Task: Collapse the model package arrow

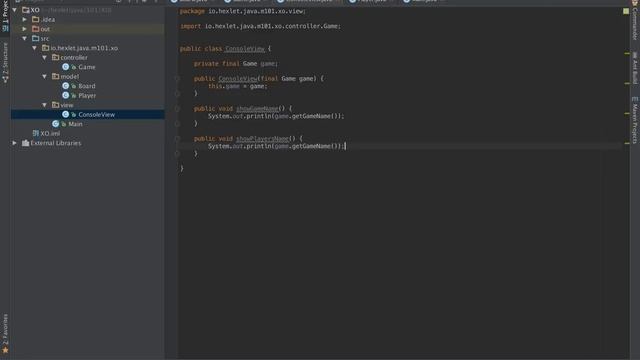Action: click(x=44, y=76)
